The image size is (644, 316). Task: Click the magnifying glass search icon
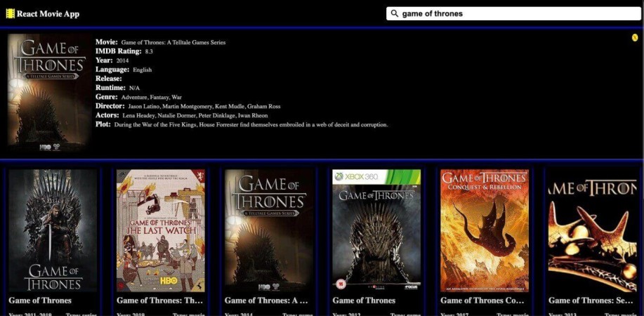[395, 13]
